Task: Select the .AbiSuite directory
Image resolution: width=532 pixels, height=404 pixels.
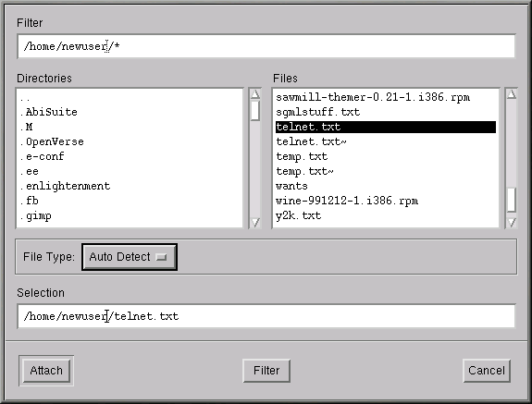Action: point(48,112)
